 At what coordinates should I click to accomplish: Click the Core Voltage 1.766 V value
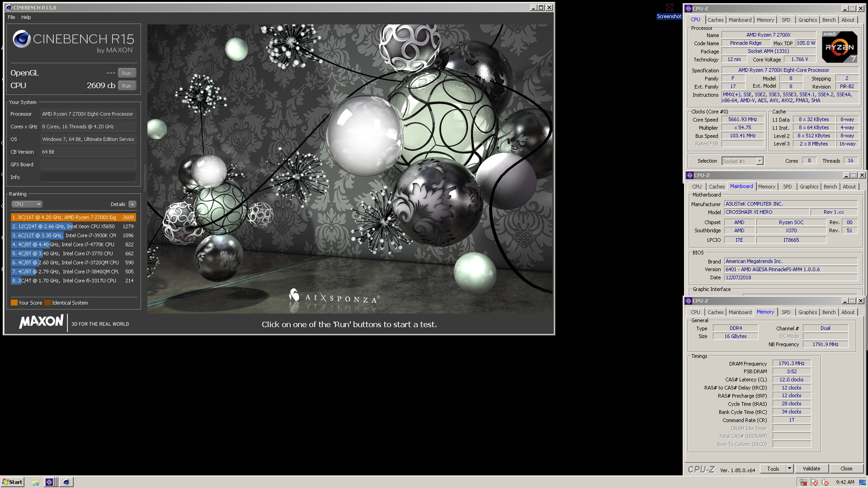(799, 59)
